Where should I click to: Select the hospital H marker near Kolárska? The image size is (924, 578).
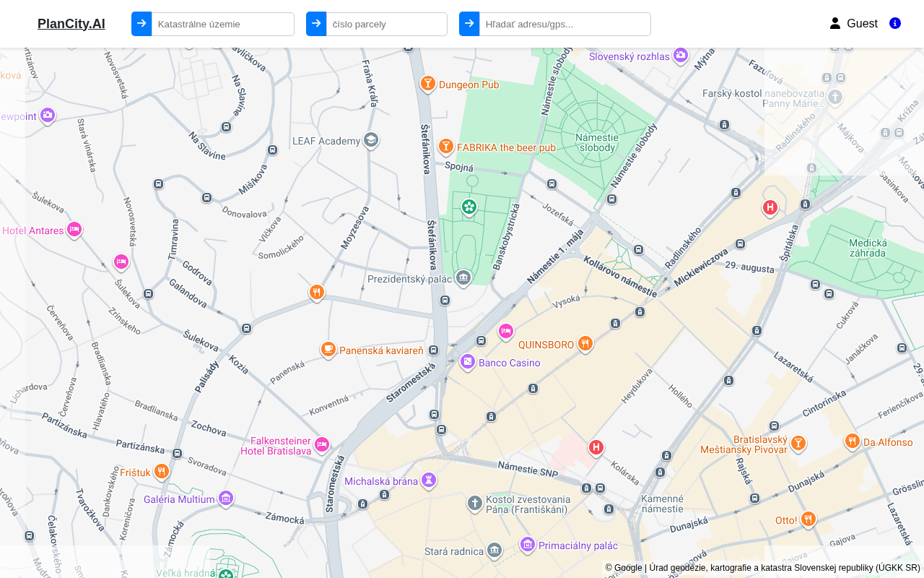596,448
